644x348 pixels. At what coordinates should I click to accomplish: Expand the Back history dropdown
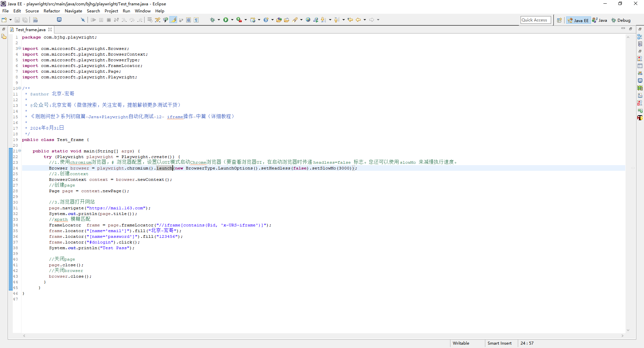pyautogui.click(x=365, y=20)
